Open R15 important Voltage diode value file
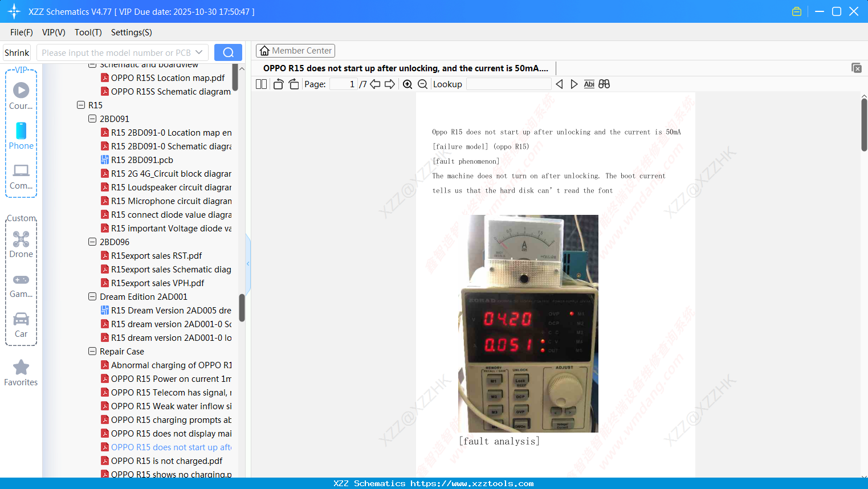Viewport: 868px width, 489px height. 166,229
